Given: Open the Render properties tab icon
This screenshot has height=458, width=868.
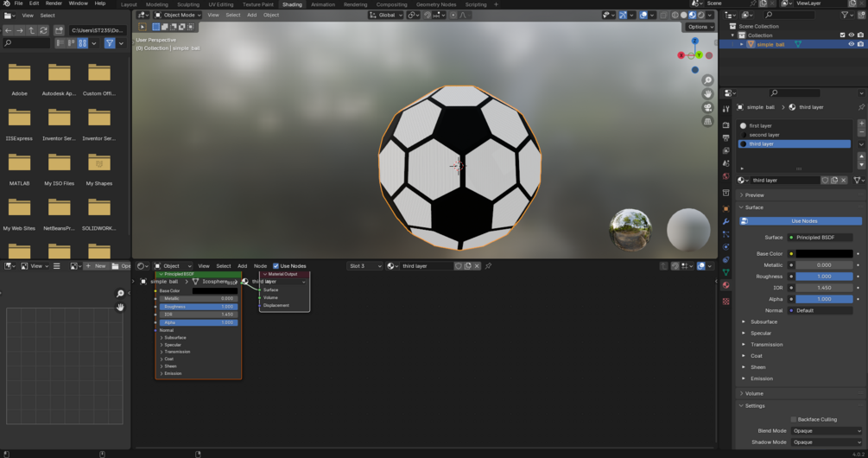Looking at the screenshot, I should tap(725, 124).
